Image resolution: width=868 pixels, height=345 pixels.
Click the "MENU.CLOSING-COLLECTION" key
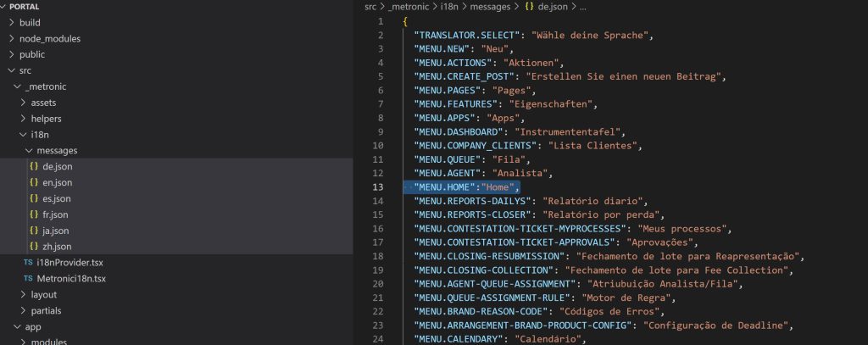[484, 270]
